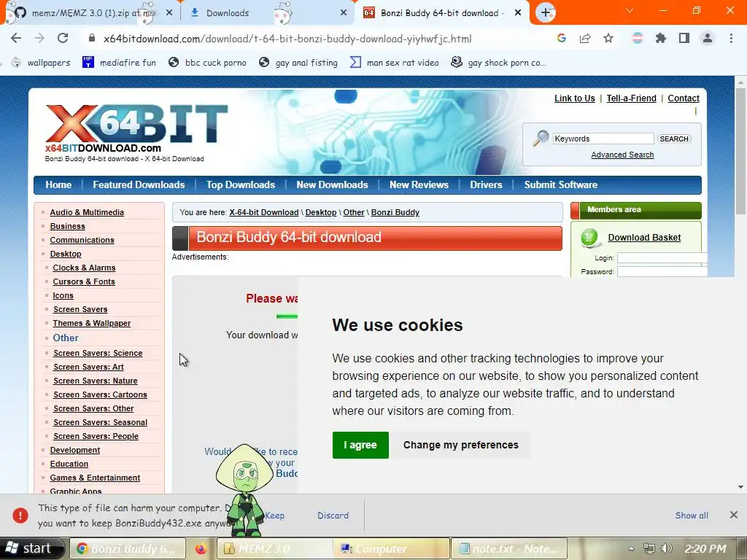Click the Password input field
Image resolution: width=747 pixels, height=560 pixels.
pyautogui.click(x=662, y=272)
